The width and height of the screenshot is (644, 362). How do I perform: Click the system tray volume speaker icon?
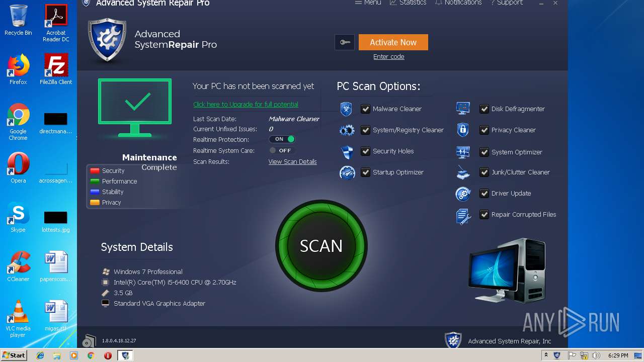coord(596,355)
